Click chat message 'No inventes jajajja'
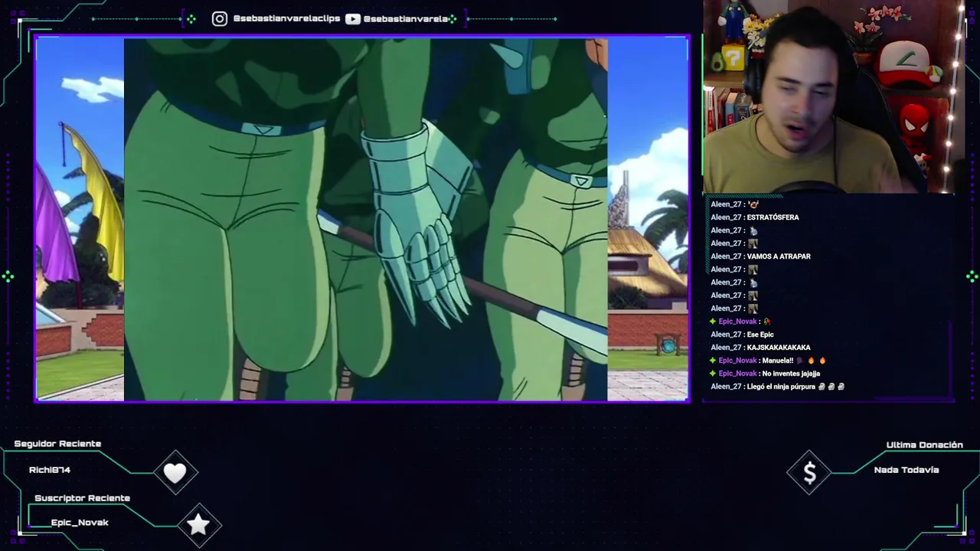Image resolution: width=980 pixels, height=551 pixels. tap(791, 373)
